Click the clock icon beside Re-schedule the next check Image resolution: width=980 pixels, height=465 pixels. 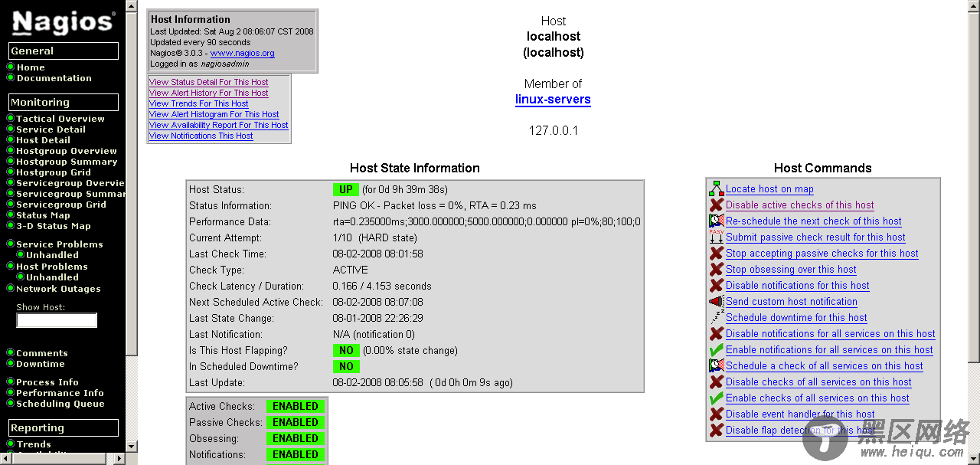pos(716,221)
